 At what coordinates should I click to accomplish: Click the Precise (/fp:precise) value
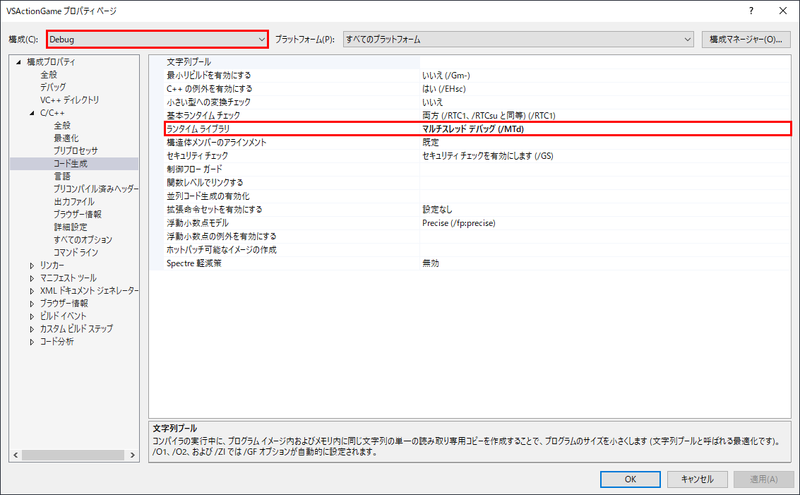coord(459,223)
